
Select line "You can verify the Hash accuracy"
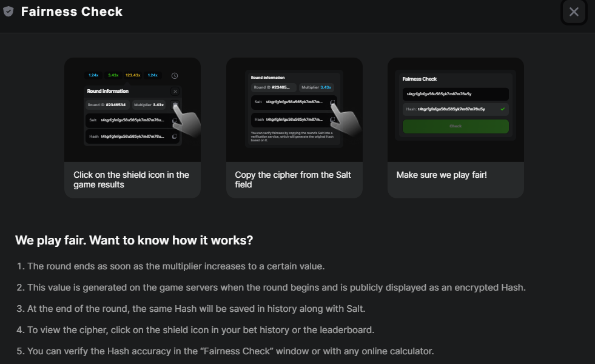tap(225, 351)
